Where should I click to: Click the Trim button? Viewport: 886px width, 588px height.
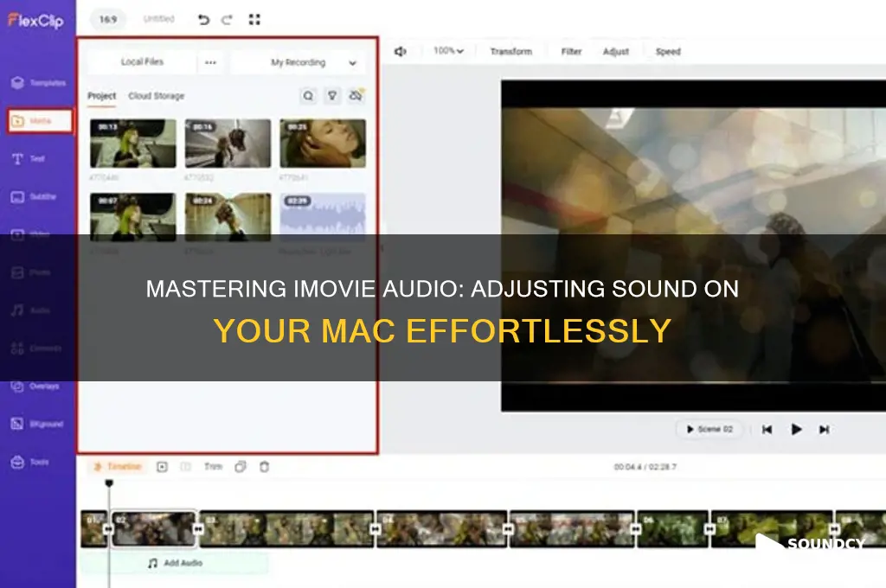(213, 467)
